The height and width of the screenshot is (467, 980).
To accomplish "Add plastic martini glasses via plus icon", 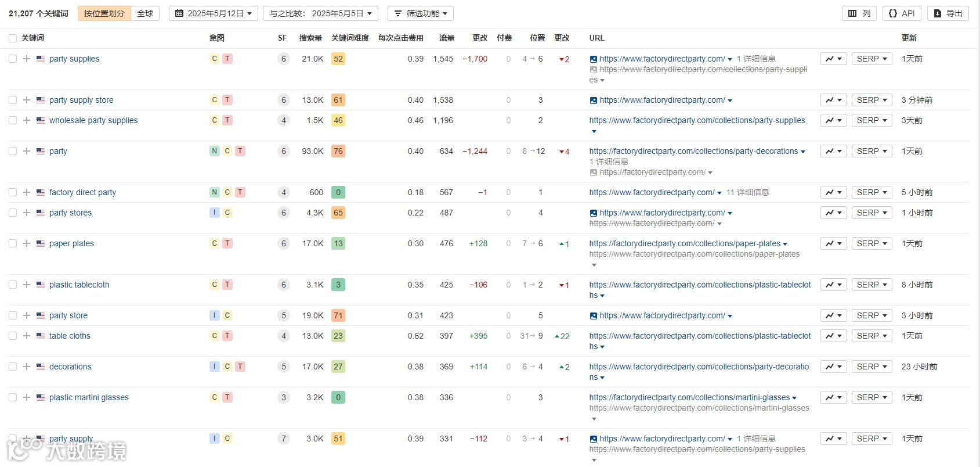I will click(x=27, y=397).
